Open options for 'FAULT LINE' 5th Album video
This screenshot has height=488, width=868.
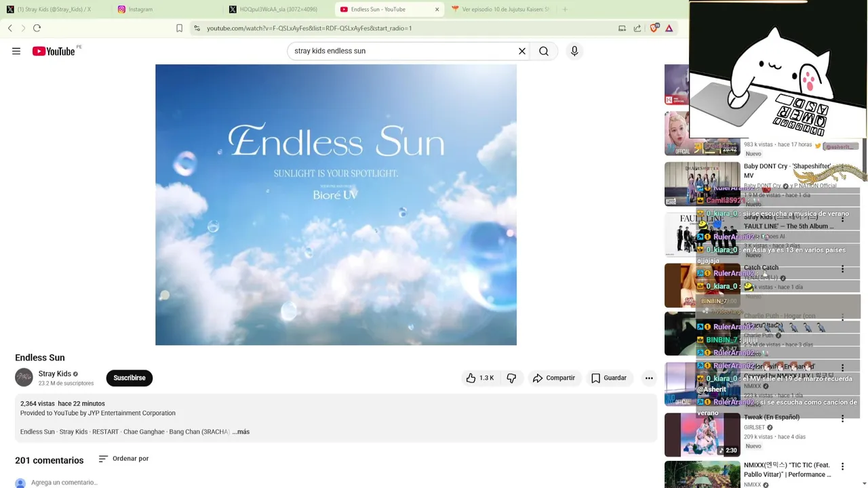[x=843, y=219]
